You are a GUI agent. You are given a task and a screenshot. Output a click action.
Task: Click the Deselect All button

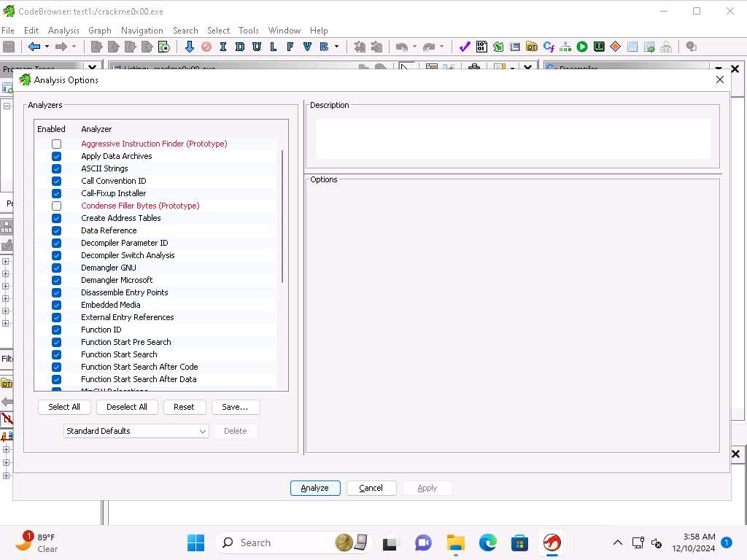pos(127,407)
